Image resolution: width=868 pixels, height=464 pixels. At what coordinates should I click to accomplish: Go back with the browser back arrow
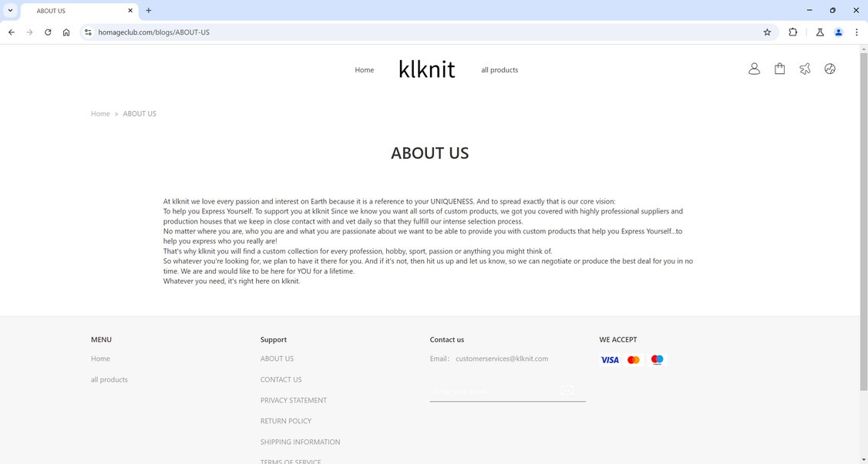coord(12,32)
